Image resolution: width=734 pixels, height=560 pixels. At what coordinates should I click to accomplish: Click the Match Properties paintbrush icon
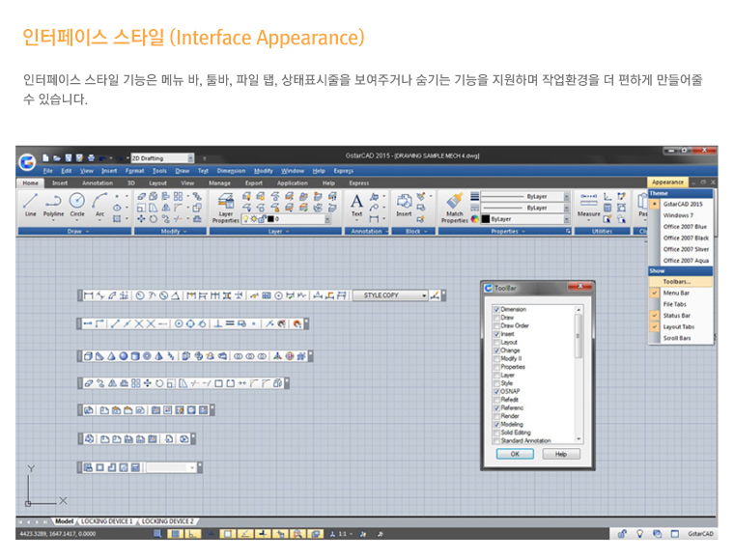454,206
